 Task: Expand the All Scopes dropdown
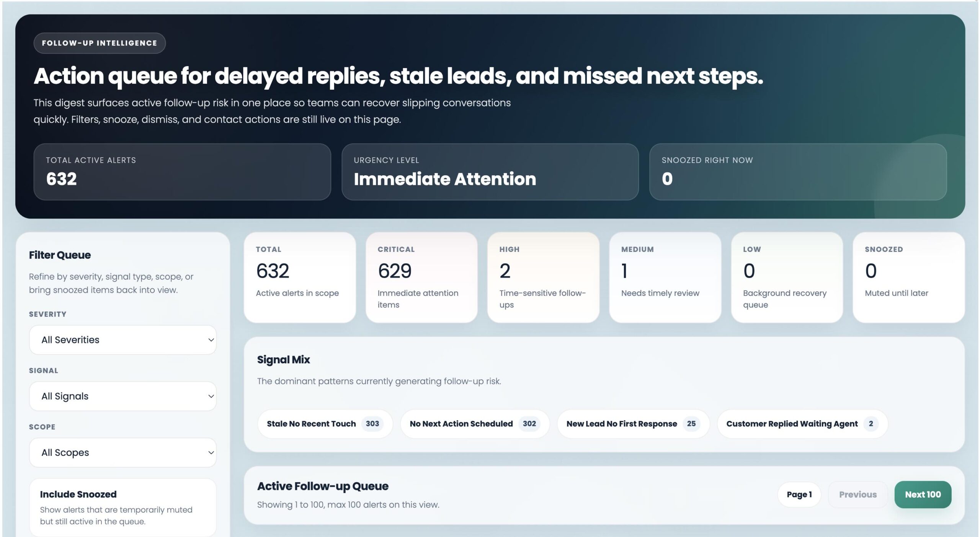point(122,452)
